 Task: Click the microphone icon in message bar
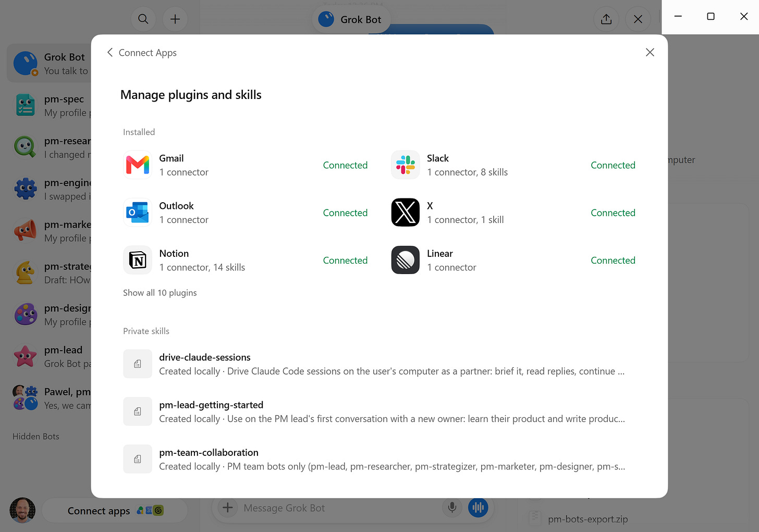(452, 507)
